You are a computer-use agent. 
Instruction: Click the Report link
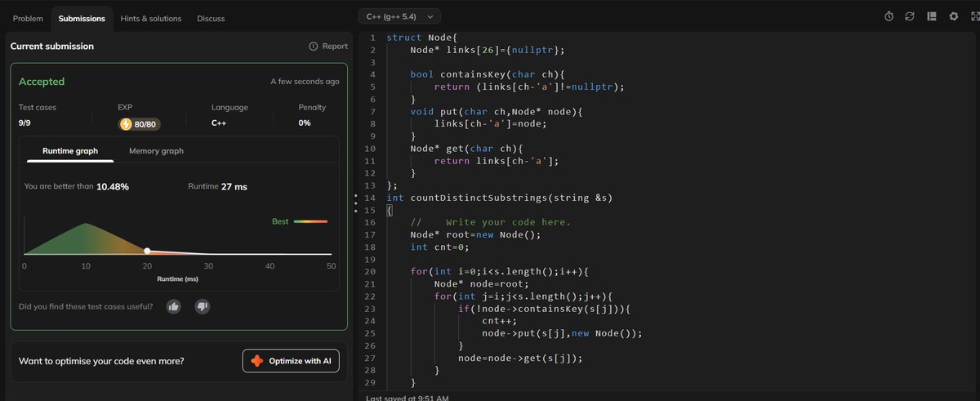click(x=335, y=47)
